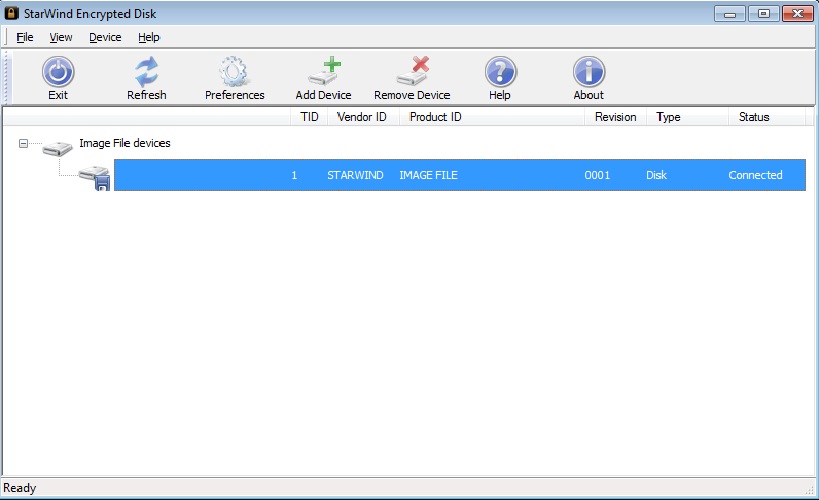
Task: Sort by the Type column header
Action: [687, 117]
